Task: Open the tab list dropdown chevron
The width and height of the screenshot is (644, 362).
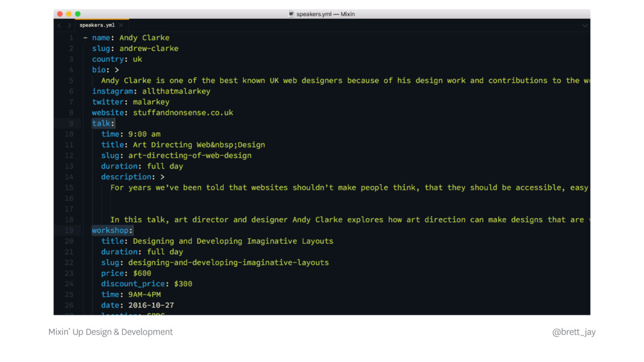Action: coord(584,25)
